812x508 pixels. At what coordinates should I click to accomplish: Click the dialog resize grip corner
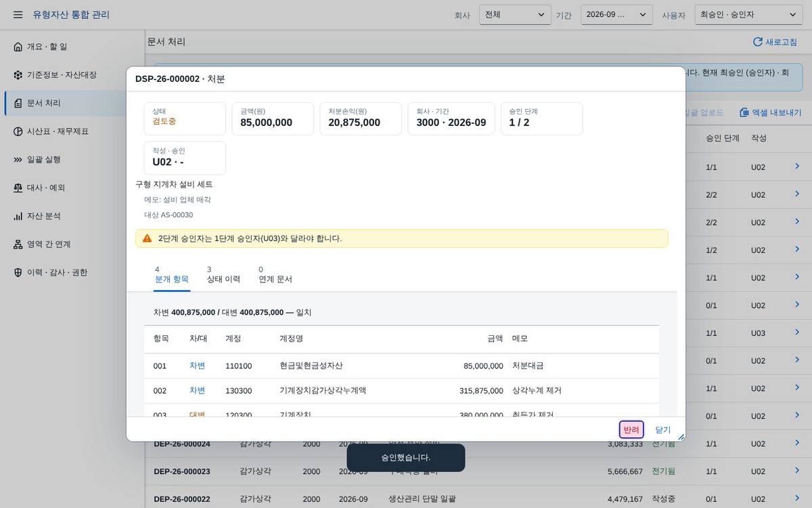[681, 437]
